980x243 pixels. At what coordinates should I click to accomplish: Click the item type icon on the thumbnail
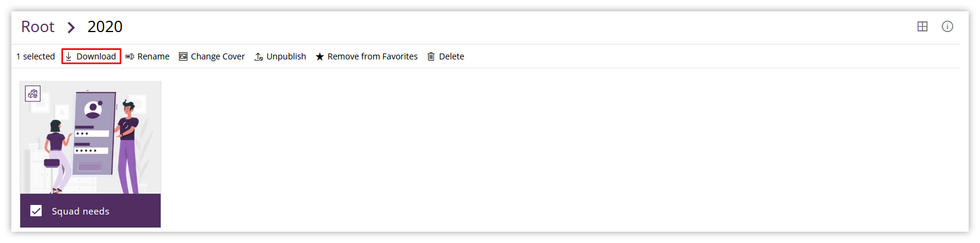point(33,93)
